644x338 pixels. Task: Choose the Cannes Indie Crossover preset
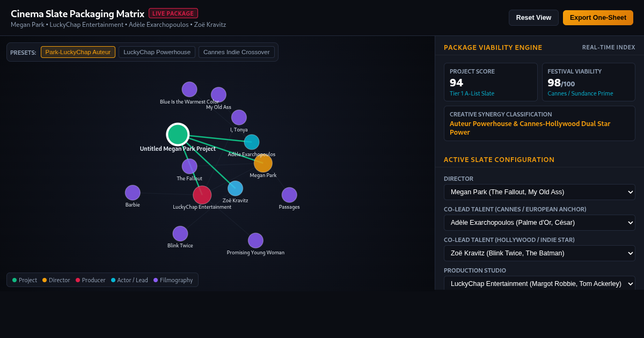pos(237,52)
